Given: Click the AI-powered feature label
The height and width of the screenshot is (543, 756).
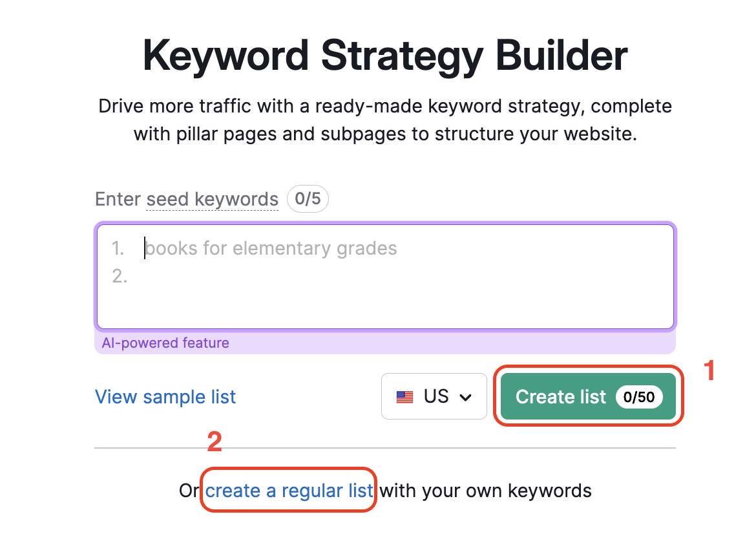Looking at the screenshot, I should 165,343.
